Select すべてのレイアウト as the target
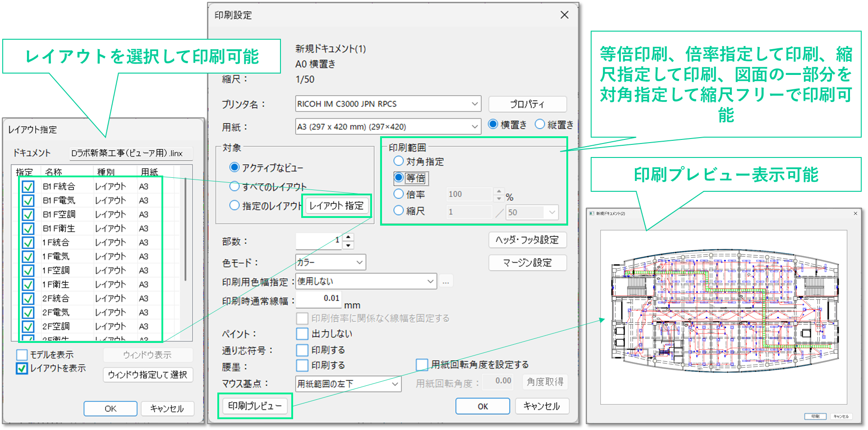Image resolution: width=868 pixels, height=430 pixels. pos(234,186)
